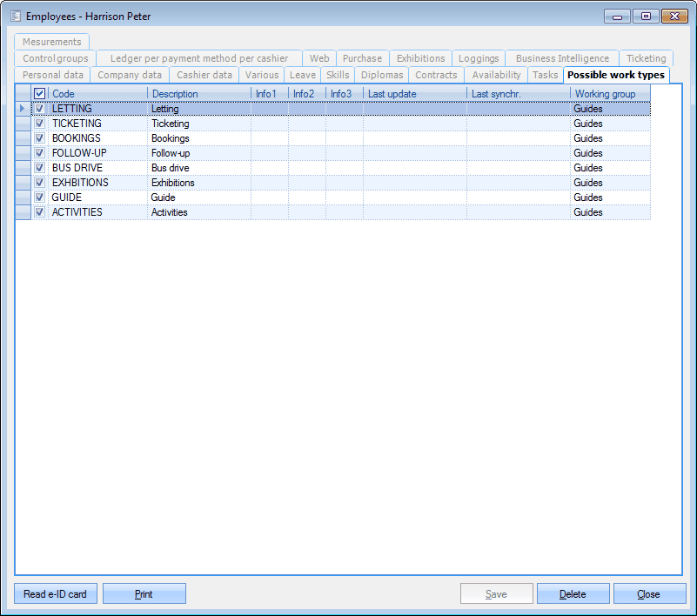
Task: Toggle the select-all checkbox in the grid header
Action: coord(38,93)
